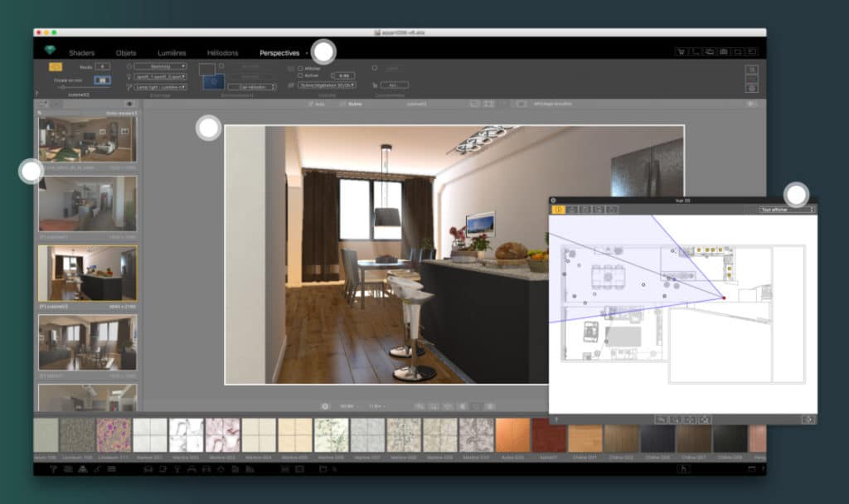Click the second tool icon in 2D view toolbar

click(572, 210)
